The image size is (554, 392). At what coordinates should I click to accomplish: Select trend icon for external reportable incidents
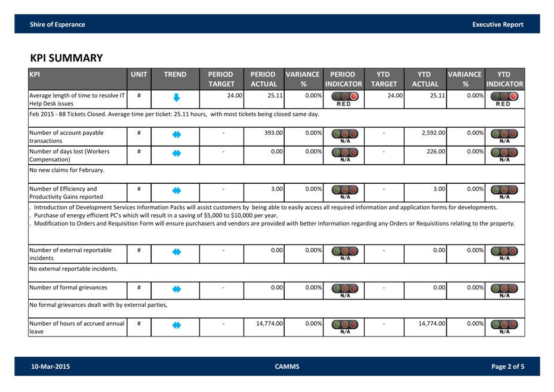coord(176,252)
